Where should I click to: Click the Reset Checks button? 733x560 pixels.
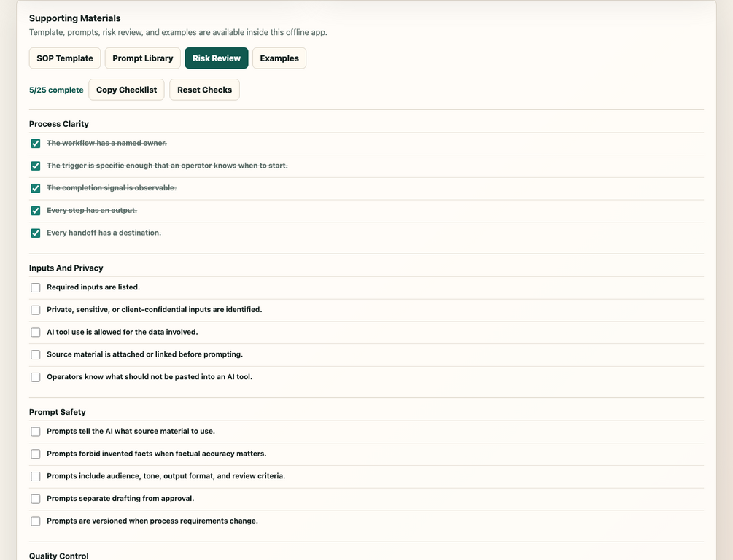click(x=204, y=90)
